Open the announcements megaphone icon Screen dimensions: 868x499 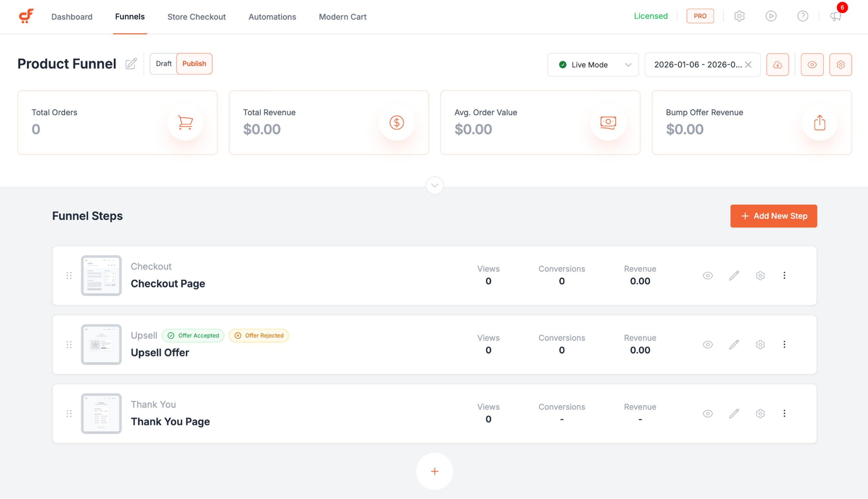pyautogui.click(x=835, y=16)
